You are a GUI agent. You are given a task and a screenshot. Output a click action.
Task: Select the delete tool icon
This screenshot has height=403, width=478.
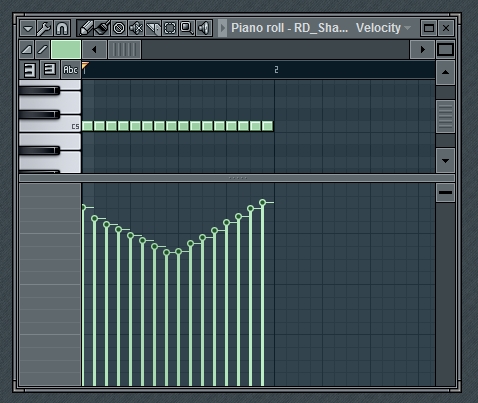119,28
